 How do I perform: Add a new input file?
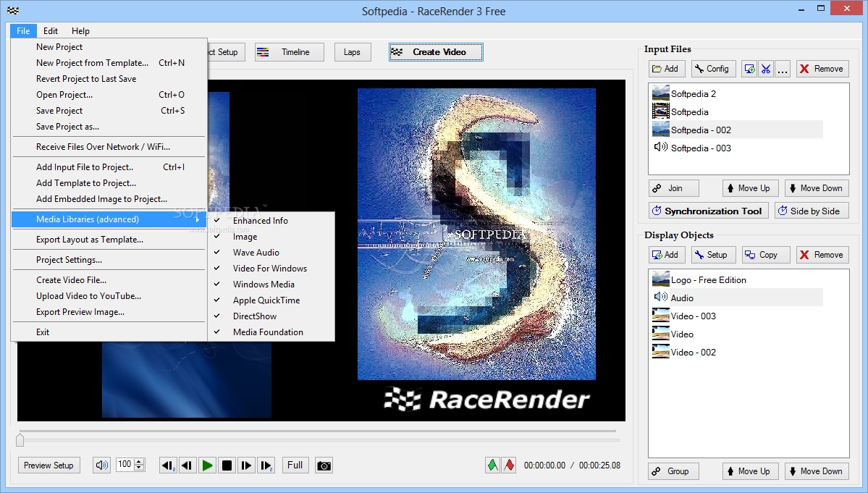click(667, 69)
